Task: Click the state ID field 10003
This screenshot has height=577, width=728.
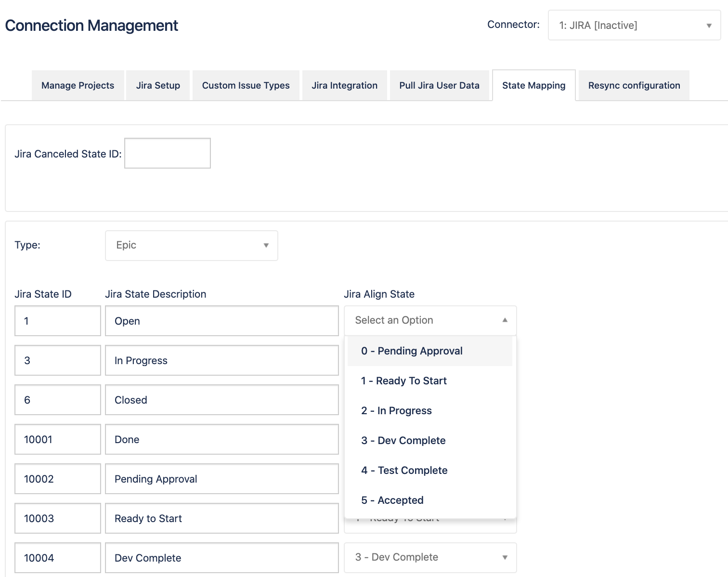Action: pyautogui.click(x=58, y=518)
